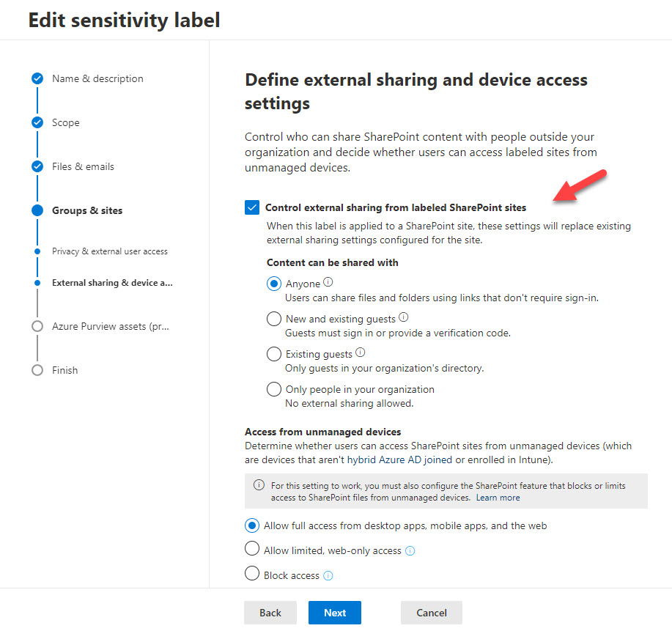672x631 pixels.
Task: Go to Files & emails step
Action: click(x=83, y=166)
